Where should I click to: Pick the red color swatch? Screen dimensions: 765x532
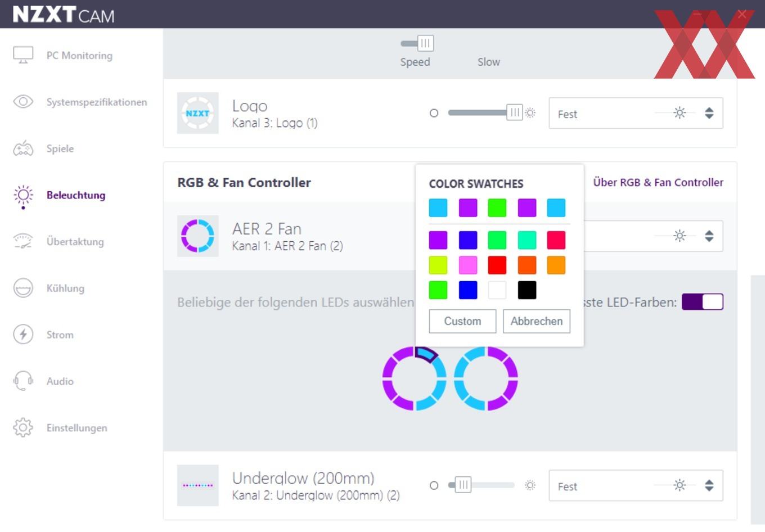tap(497, 265)
